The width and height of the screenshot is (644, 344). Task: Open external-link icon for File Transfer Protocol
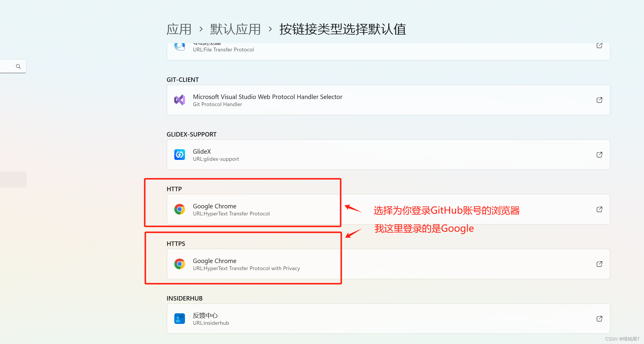point(599,46)
